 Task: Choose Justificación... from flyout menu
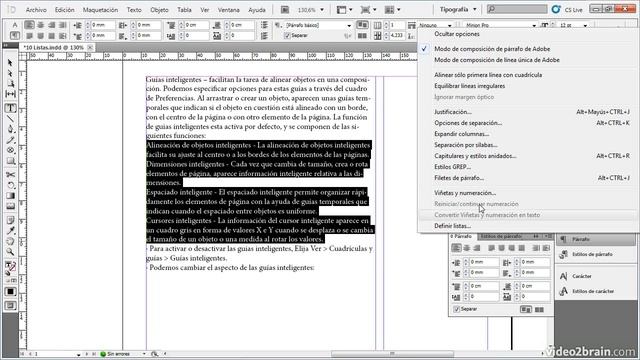click(453, 111)
